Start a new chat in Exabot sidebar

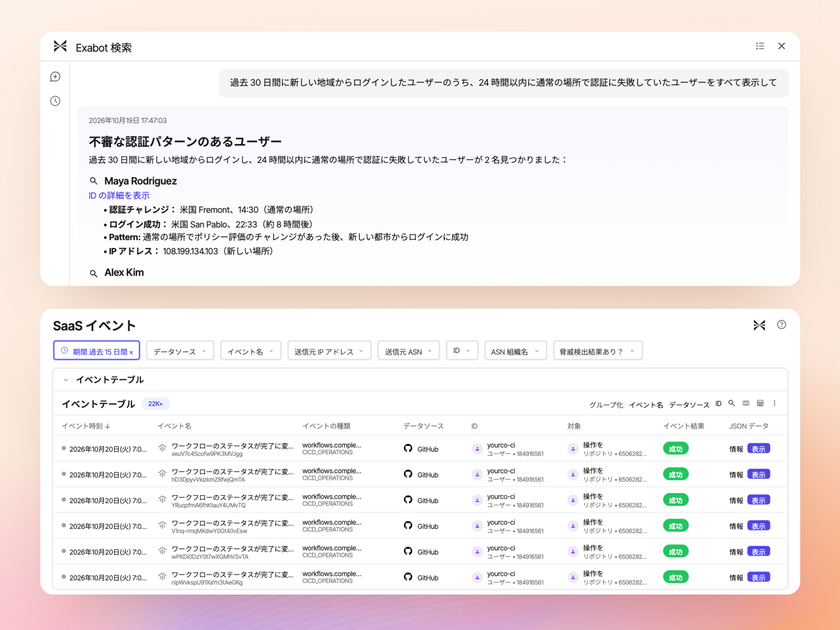click(x=55, y=77)
